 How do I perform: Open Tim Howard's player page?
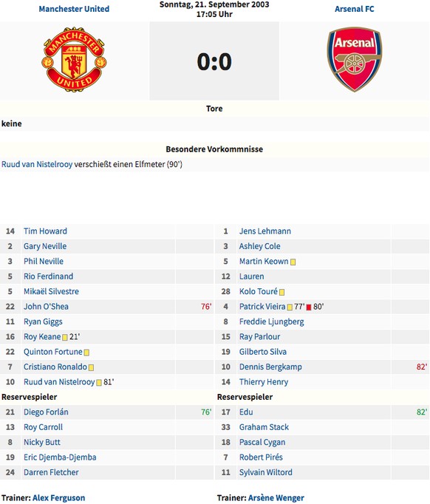[x=45, y=231]
